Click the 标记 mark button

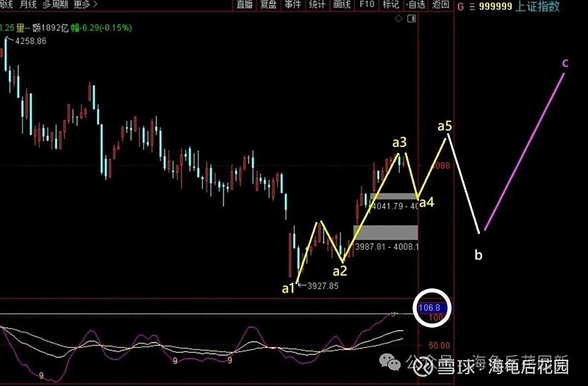391,4
